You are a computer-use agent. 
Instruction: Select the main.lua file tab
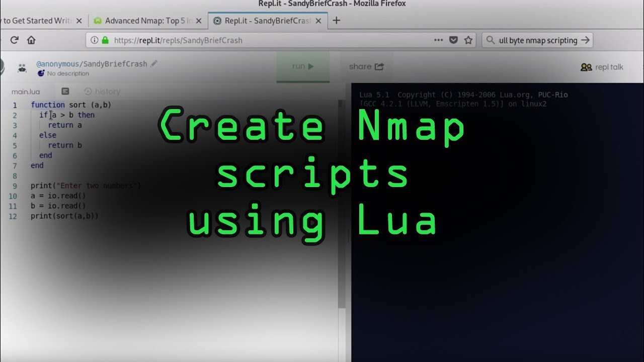26,92
